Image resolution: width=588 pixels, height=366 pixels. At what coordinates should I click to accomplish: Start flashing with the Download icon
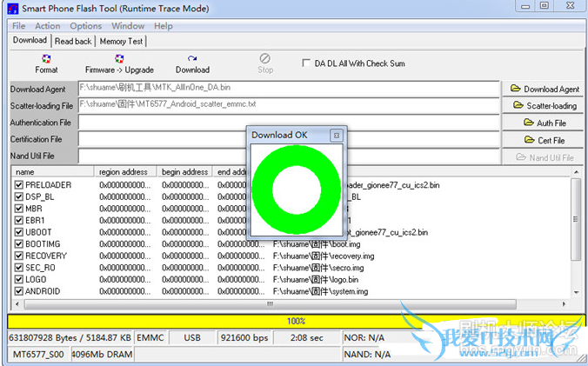(x=192, y=59)
